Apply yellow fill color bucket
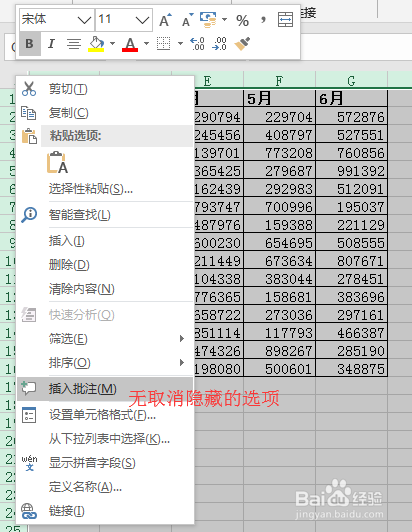 (x=96, y=44)
